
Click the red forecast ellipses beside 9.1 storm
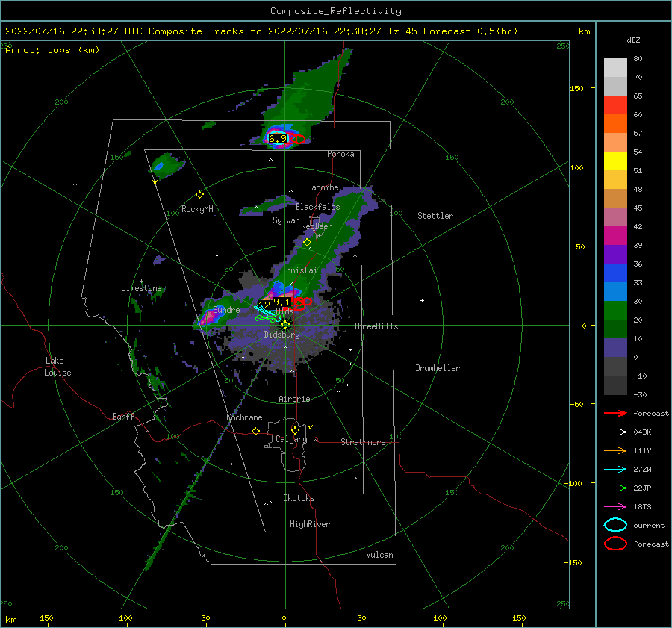pyautogui.click(x=302, y=303)
